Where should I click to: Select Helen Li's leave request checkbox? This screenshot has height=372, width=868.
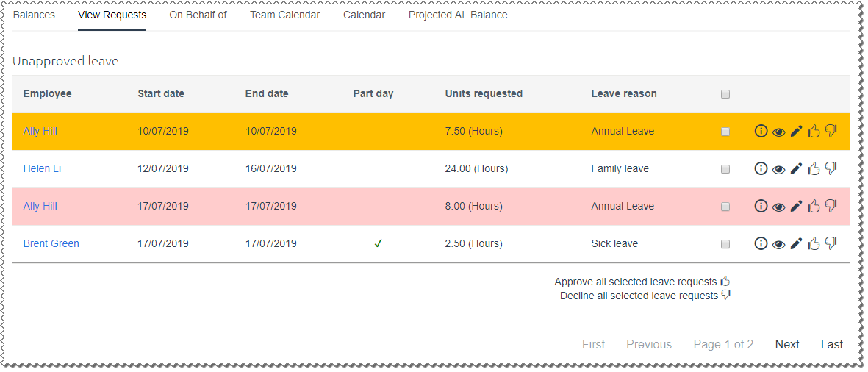(x=725, y=169)
